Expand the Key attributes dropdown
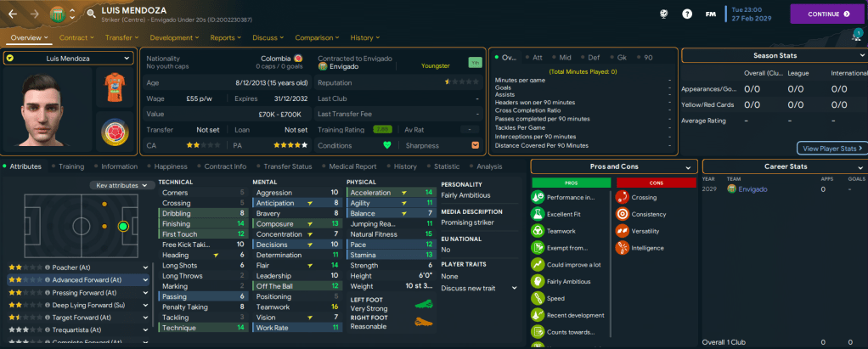 click(x=122, y=185)
